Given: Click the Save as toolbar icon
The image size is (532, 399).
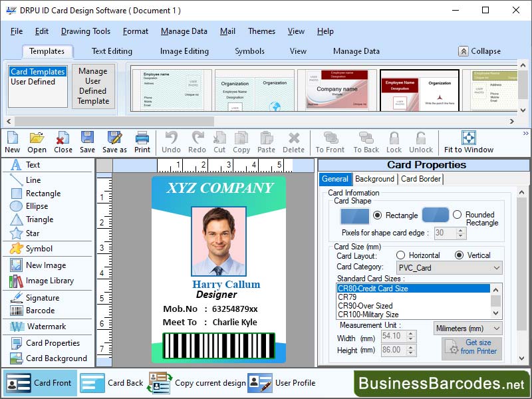Looking at the screenshot, I should click(x=114, y=142).
